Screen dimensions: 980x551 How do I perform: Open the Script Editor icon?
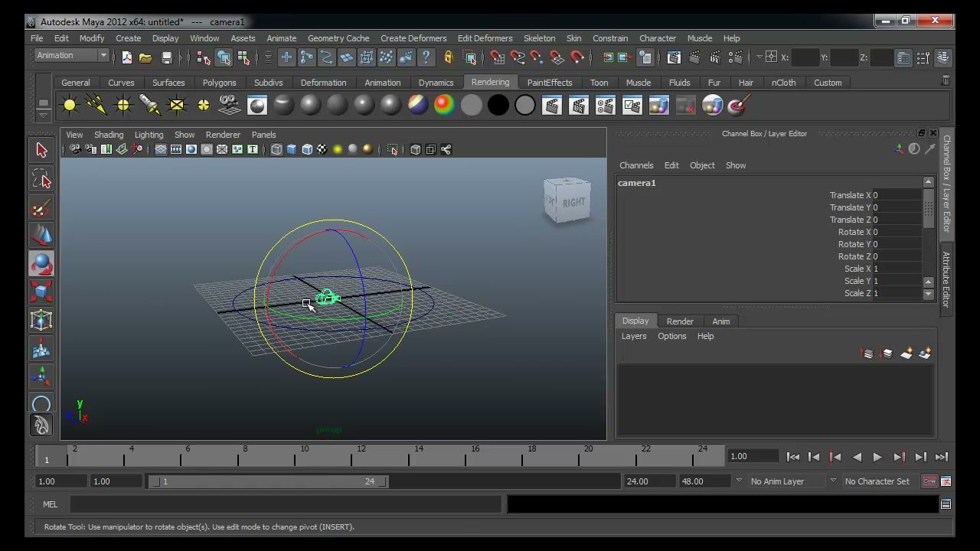946,504
